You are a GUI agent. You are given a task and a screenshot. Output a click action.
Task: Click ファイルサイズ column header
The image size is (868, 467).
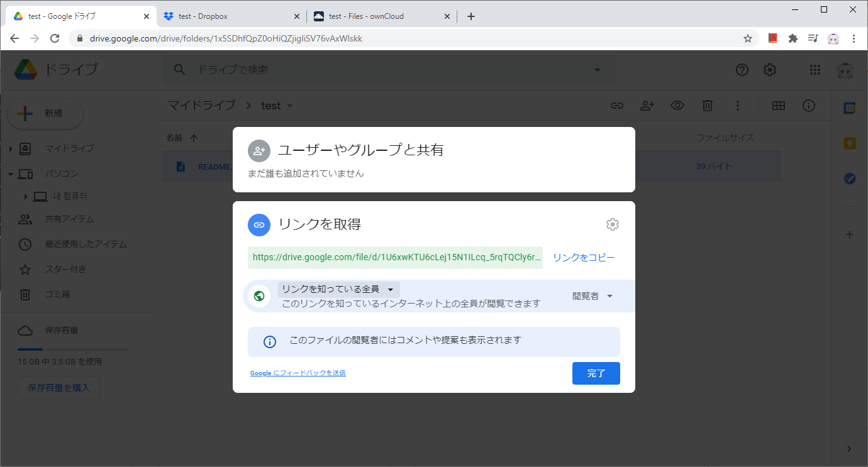click(x=725, y=138)
